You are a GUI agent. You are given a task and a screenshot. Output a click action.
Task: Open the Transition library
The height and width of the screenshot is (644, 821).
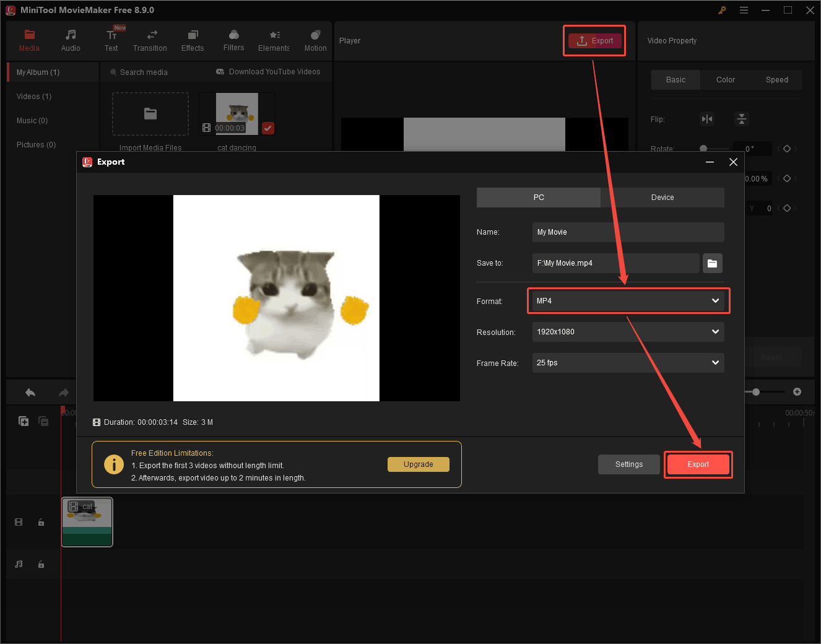pos(150,41)
